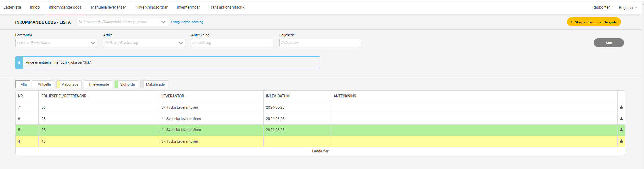The image size is (644, 169).
Task: Click the user icon in yellow row 4
Action: click(x=621, y=141)
